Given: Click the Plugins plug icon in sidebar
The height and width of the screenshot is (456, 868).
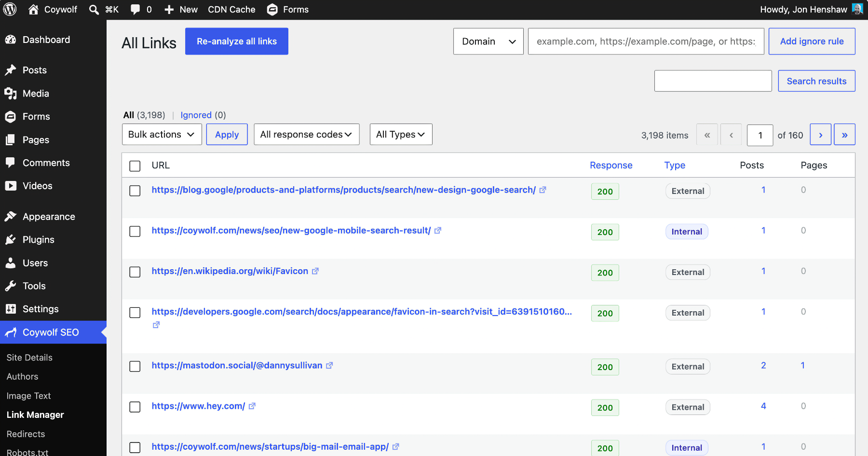Looking at the screenshot, I should [x=11, y=239].
